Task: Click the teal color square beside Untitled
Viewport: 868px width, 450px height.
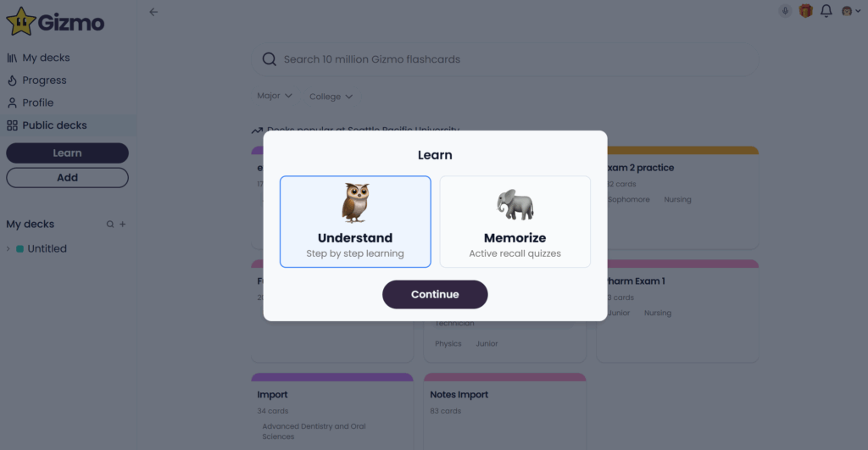Action: pos(19,249)
